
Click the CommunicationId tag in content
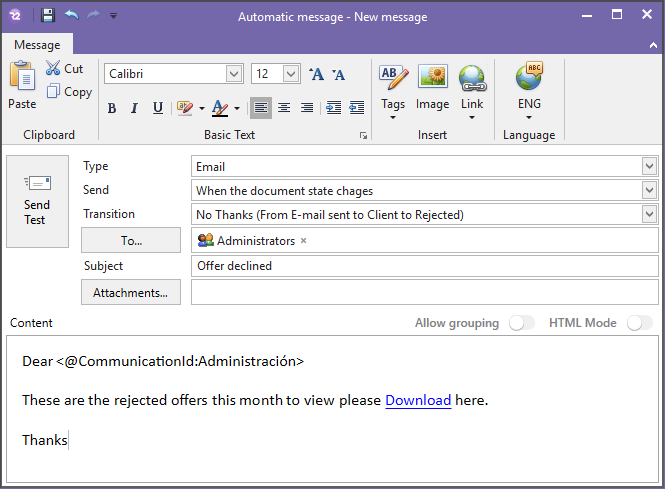click(180, 361)
